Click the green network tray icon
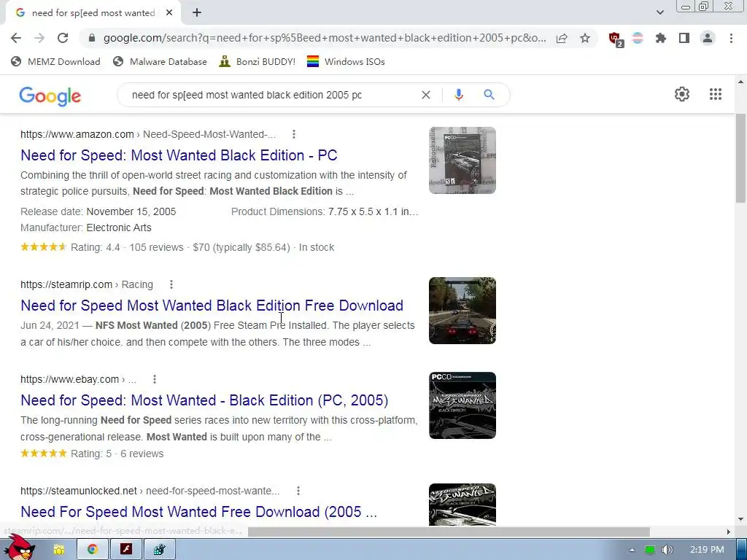 click(650, 550)
